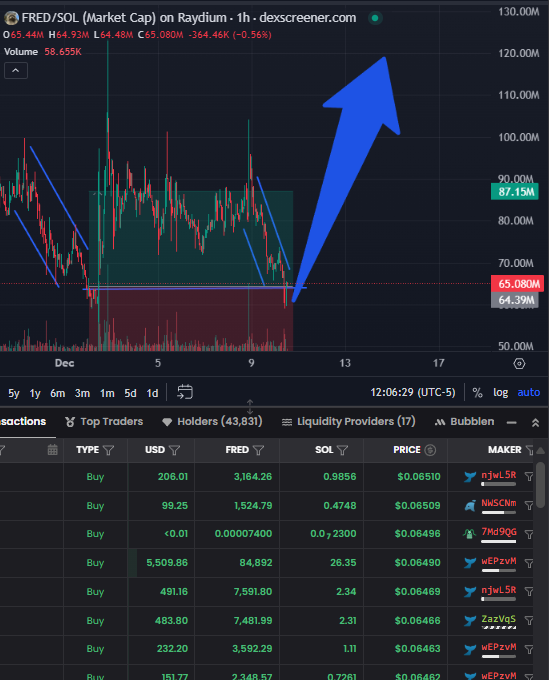Click SOL amount 26.35
This screenshot has height=680, width=549.
pyautogui.click(x=343, y=562)
